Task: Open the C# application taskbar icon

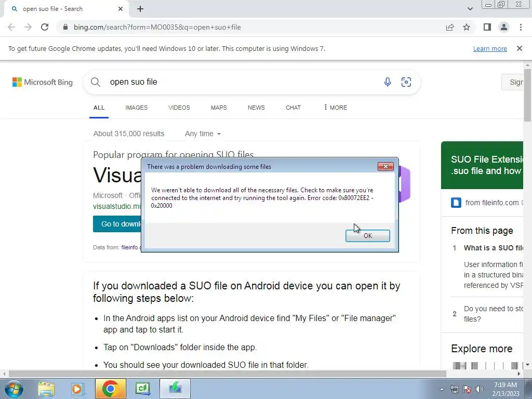Action: coord(143,389)
